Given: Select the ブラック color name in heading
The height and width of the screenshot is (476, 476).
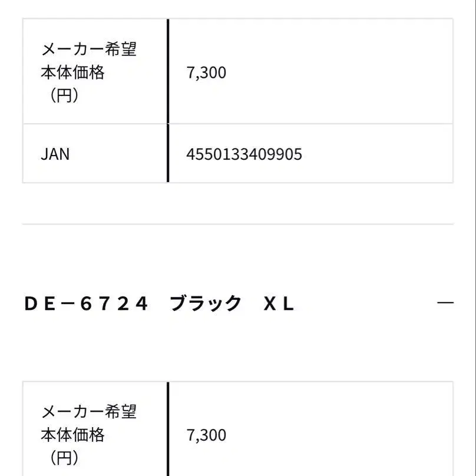Looking at the screenshot, I should point(206,303).
